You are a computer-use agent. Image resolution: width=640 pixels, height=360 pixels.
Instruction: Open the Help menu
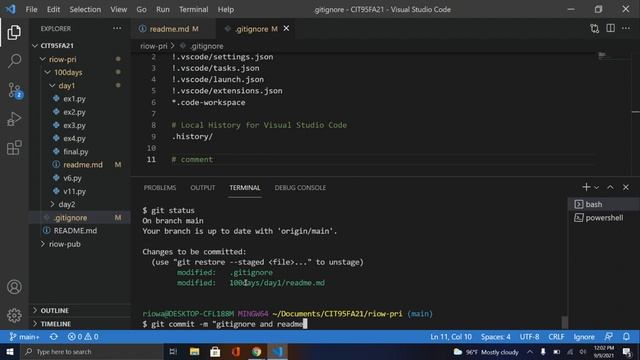pyautogui.click(x=226, y=9)
